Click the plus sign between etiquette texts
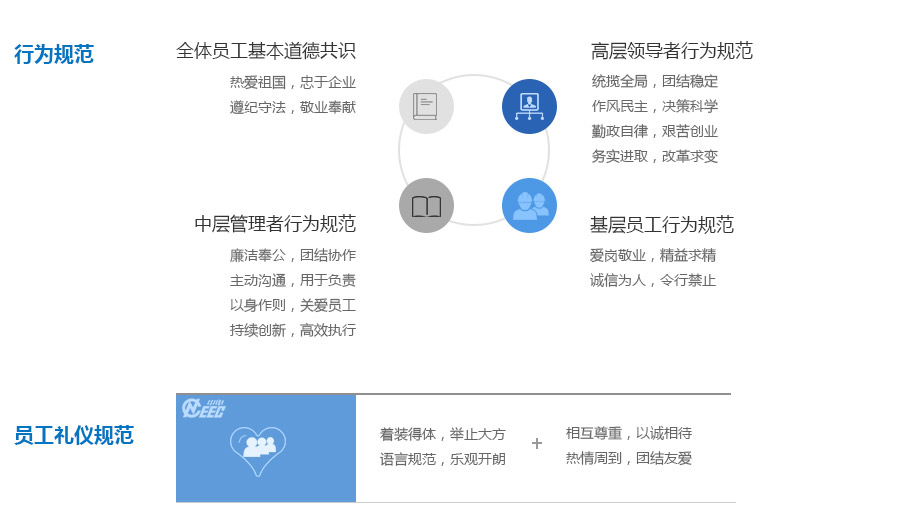The height and width of the screenshot is (525, 919). point(537,443)
